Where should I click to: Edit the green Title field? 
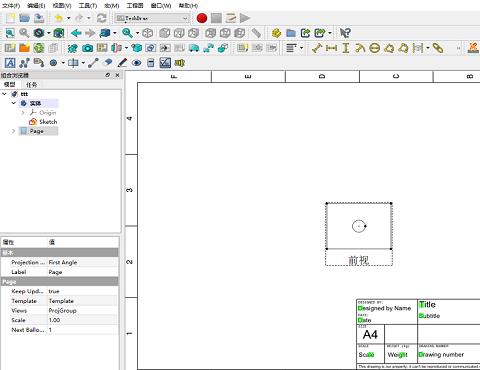[x=427, y=304]
